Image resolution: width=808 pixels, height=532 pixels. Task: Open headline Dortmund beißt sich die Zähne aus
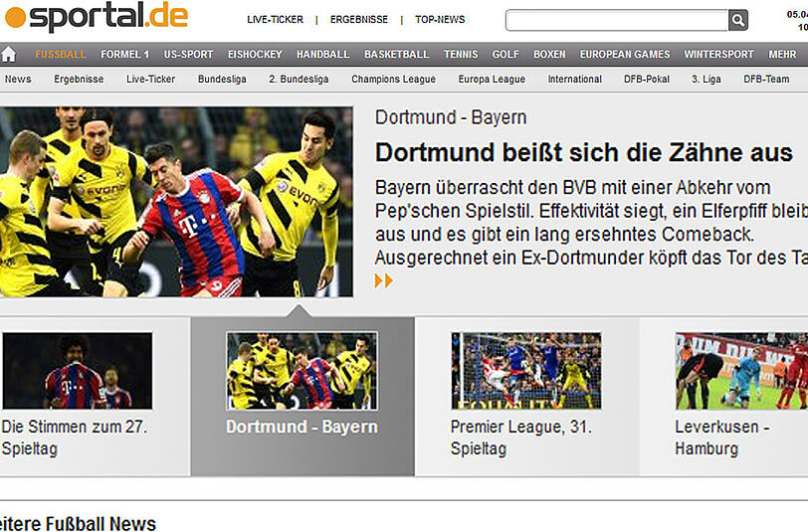pyautogui.click(x=584, y=152)
